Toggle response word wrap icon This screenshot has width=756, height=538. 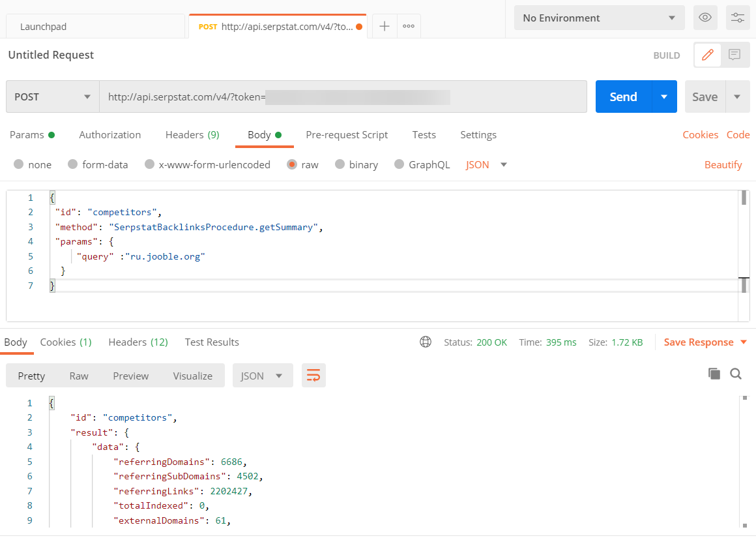(313, 376)
